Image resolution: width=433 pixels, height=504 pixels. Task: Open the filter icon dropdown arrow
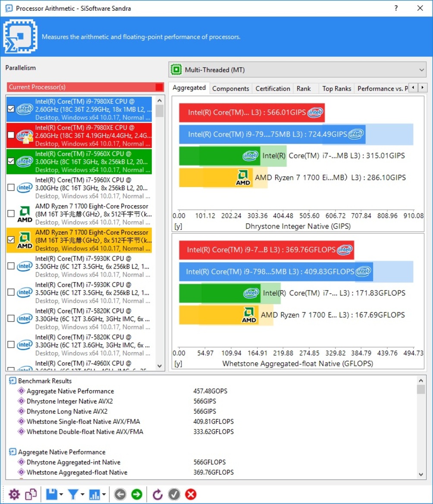coord(82,495)
